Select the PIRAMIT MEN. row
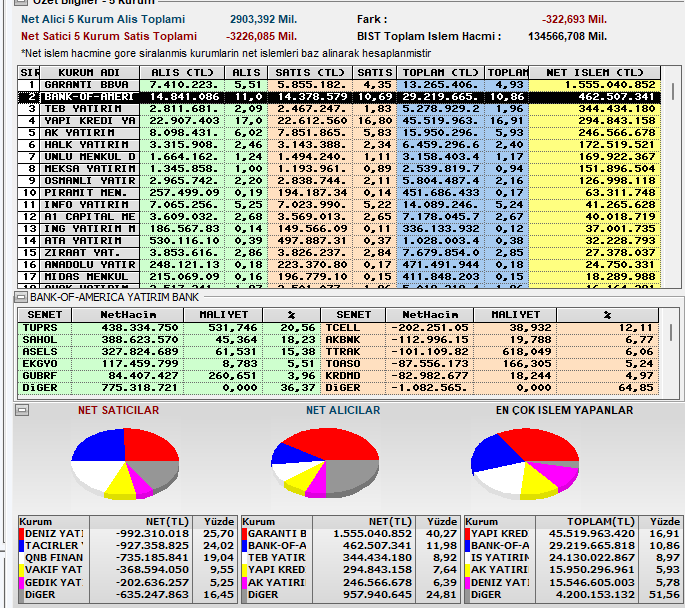 pyautogui.click(x=339, y=193)
